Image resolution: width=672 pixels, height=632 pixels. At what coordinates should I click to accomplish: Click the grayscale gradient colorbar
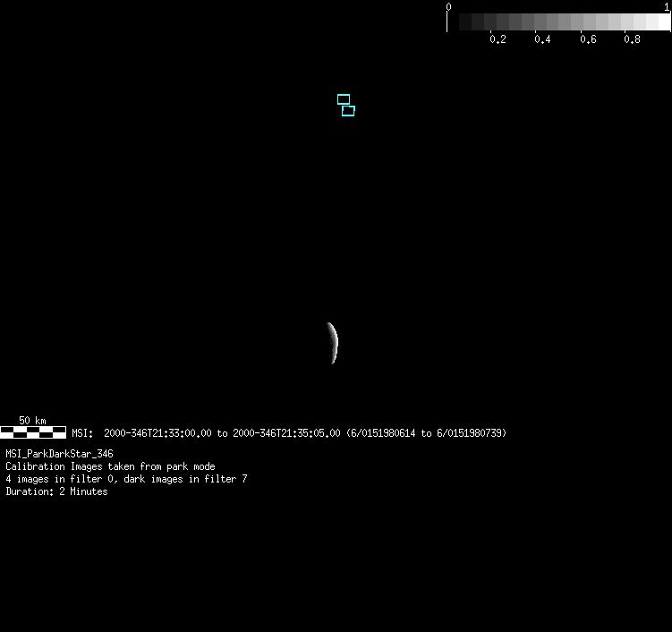pyautogui.click(x=558, y=21)
